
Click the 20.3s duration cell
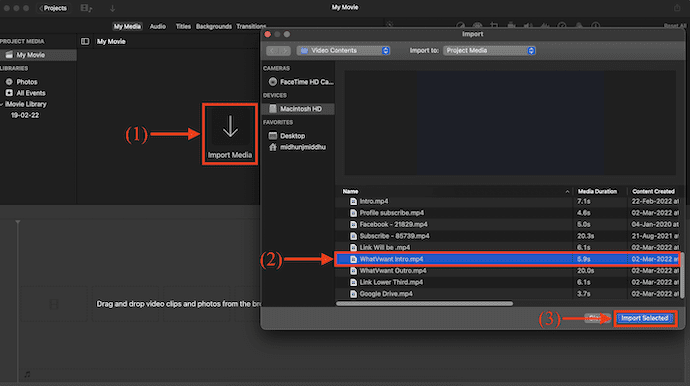click(586, 236)
